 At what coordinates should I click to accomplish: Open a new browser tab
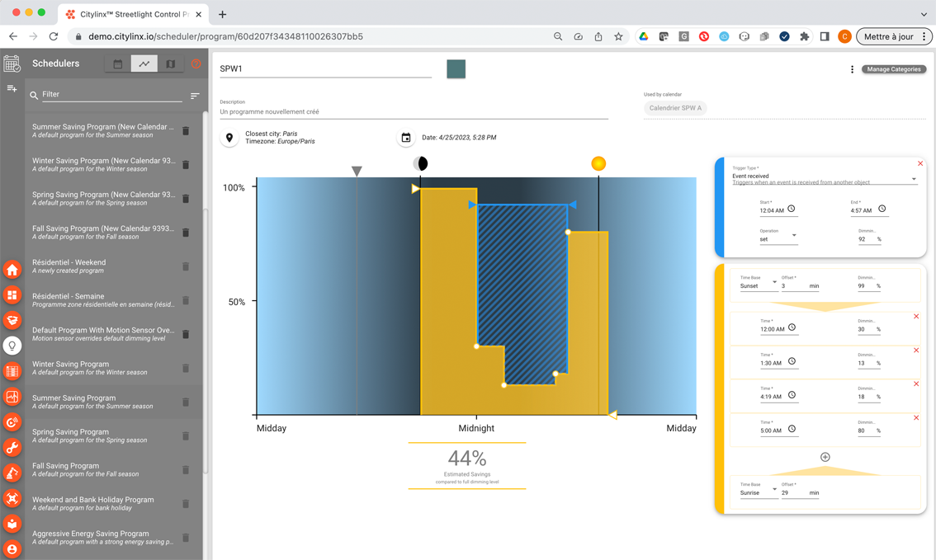pos(222,14)
